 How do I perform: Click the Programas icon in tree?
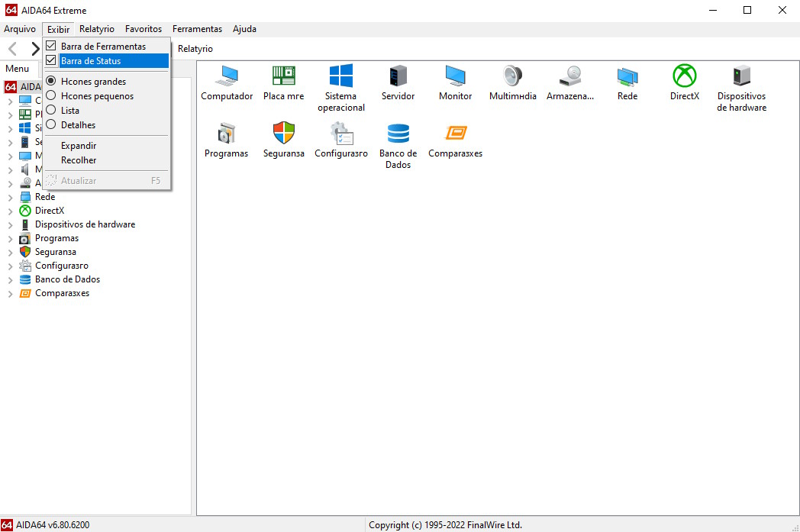25,238
